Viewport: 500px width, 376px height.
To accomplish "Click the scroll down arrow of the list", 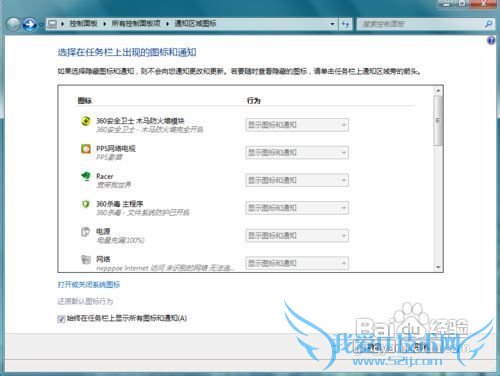I will pyautogui.click(x=438, y=267).
